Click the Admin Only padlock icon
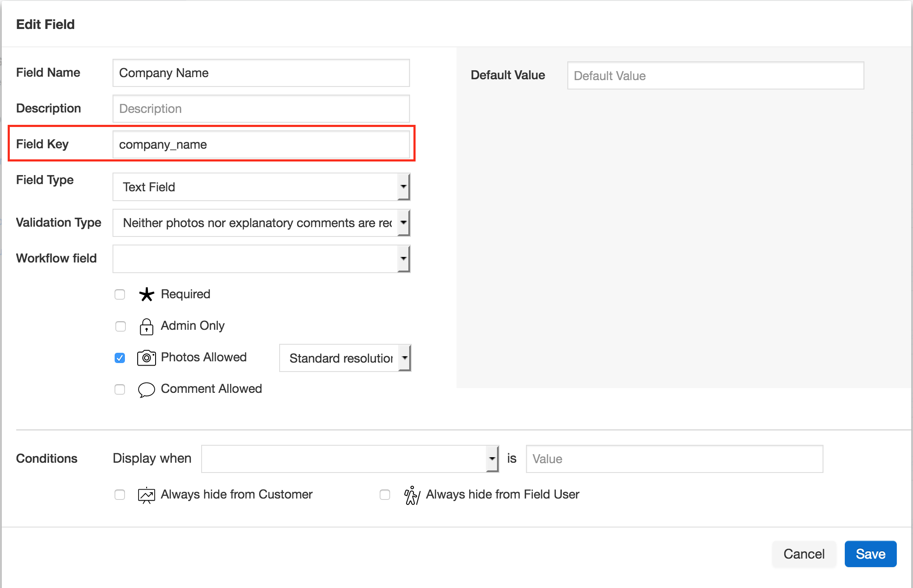Image resolution: width=913 pixels, height=588 pixels. (x=146, y=327)
